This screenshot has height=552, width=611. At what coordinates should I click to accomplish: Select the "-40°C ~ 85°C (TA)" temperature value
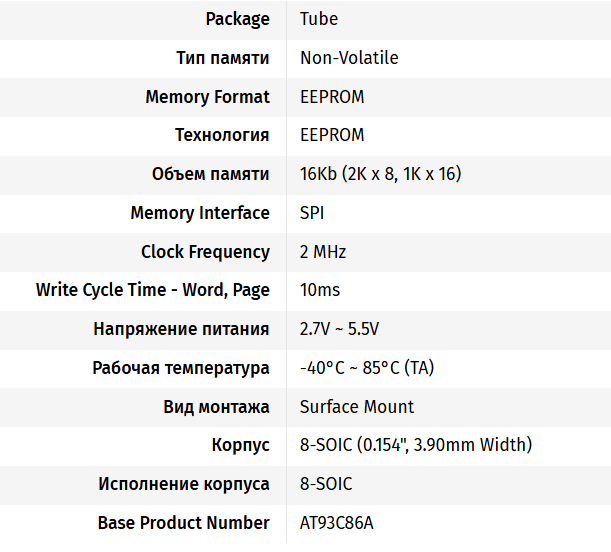(x=367, y=368)
